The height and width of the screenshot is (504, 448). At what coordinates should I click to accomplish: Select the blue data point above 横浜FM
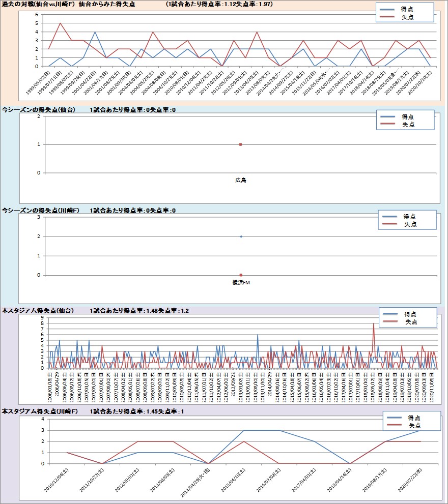(241, 236)
